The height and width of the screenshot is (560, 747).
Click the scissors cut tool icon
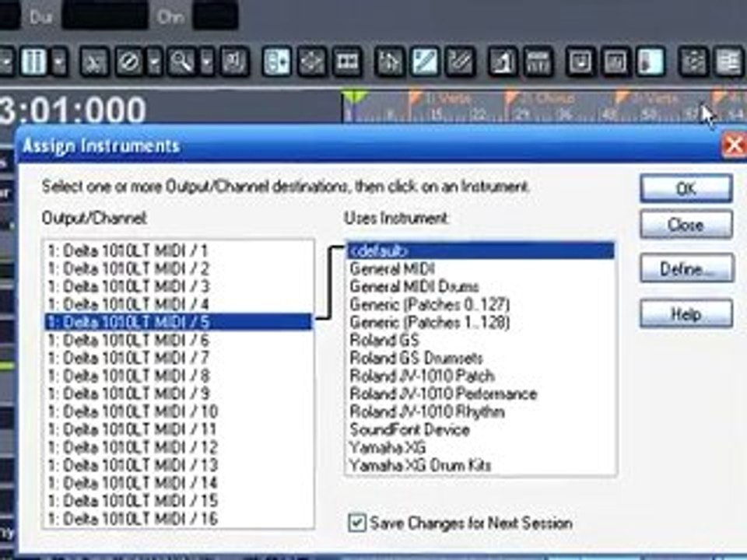(x=94, y=61)
